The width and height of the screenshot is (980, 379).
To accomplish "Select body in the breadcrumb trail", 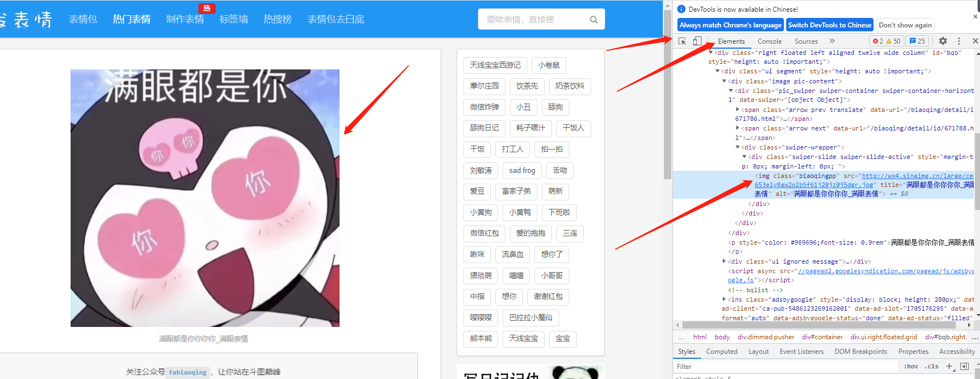I will [x=722, y=337].
